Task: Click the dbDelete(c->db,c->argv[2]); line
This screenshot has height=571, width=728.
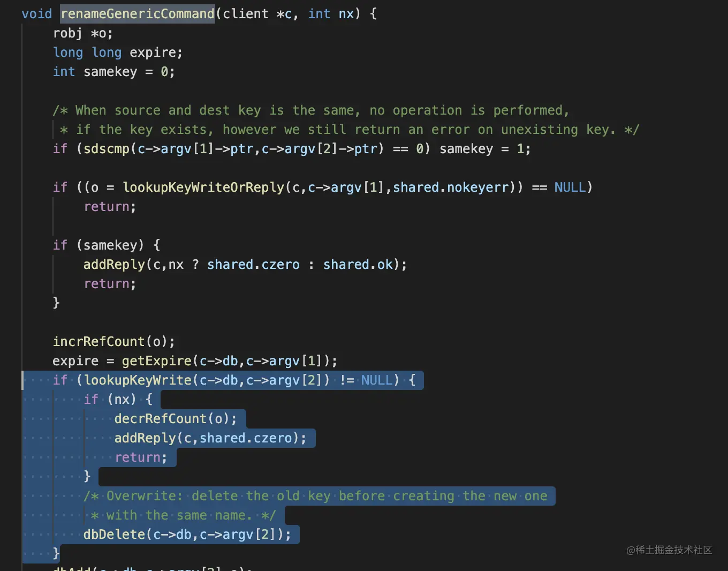Action: coord(187,535)
